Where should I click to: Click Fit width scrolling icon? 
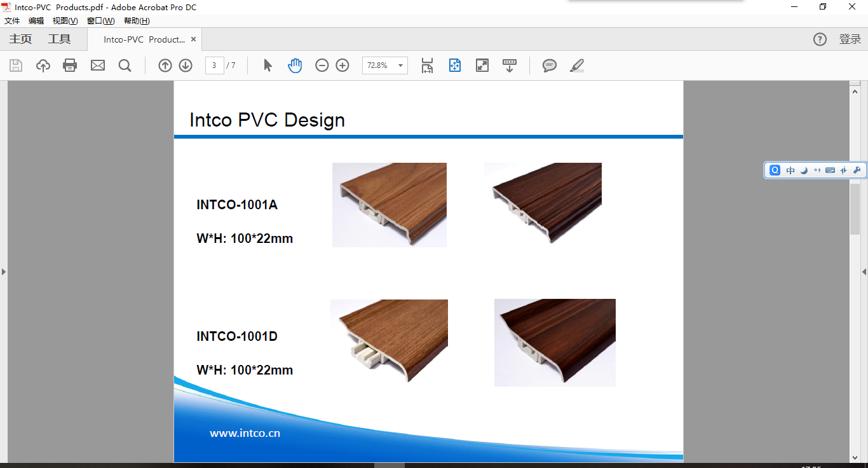[427, 65]
